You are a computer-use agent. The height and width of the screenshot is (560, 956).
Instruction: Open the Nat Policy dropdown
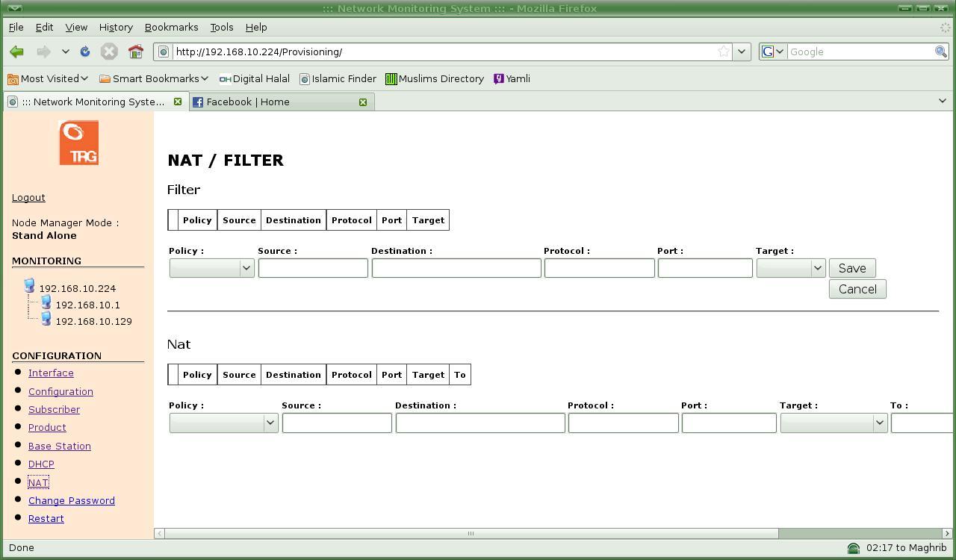point(223,423)
